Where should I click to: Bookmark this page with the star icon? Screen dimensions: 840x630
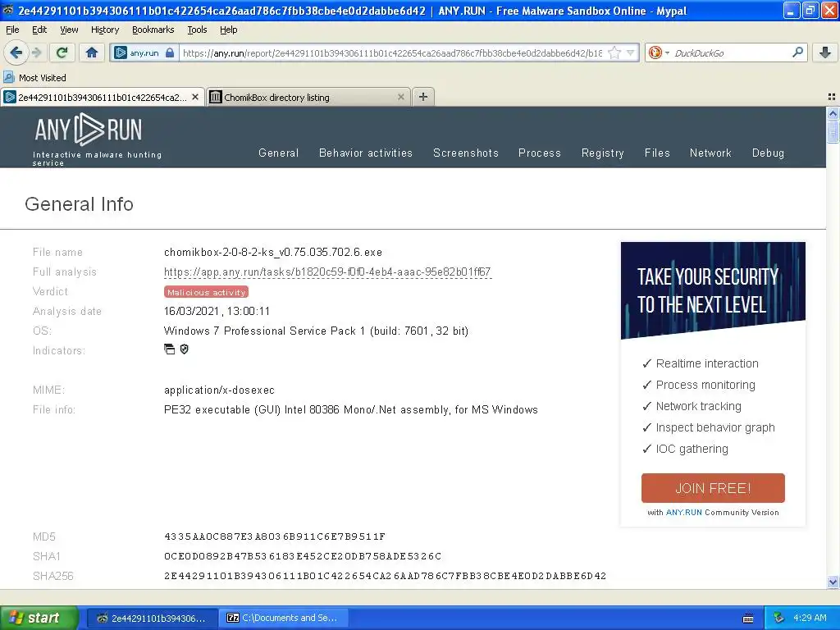click(x=614, y=52)
